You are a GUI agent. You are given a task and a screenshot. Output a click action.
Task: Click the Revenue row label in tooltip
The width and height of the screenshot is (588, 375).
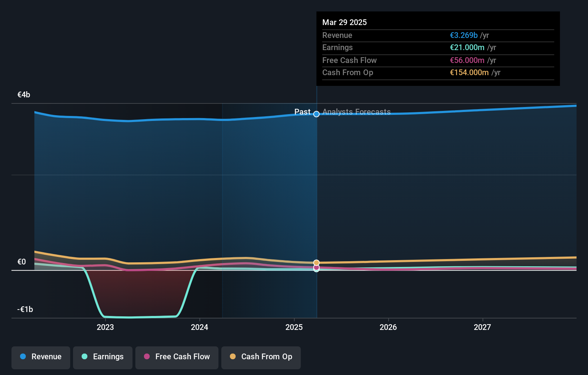pos(337,35)
